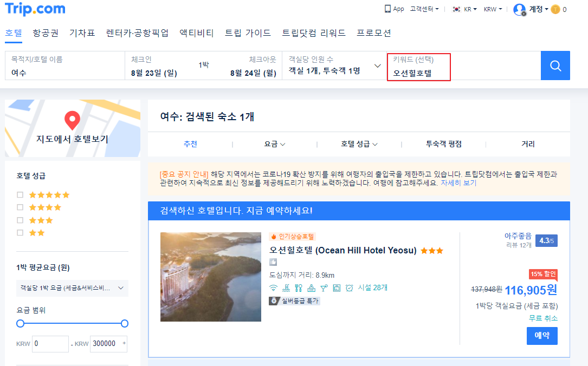
Task: Open the 오션힐호텔 (Ocean Hill Hotel Yeosu) title link
Action: click(x=343, y=250)
